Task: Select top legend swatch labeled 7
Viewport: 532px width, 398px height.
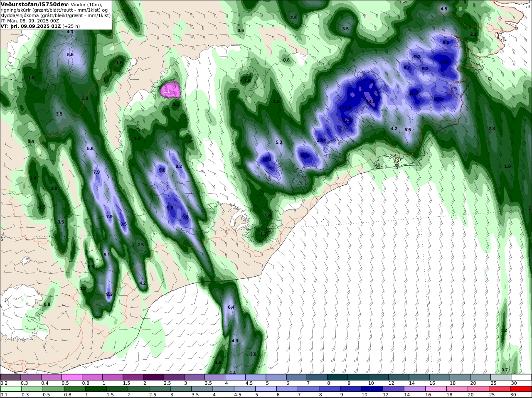Action: pos(317,377)
